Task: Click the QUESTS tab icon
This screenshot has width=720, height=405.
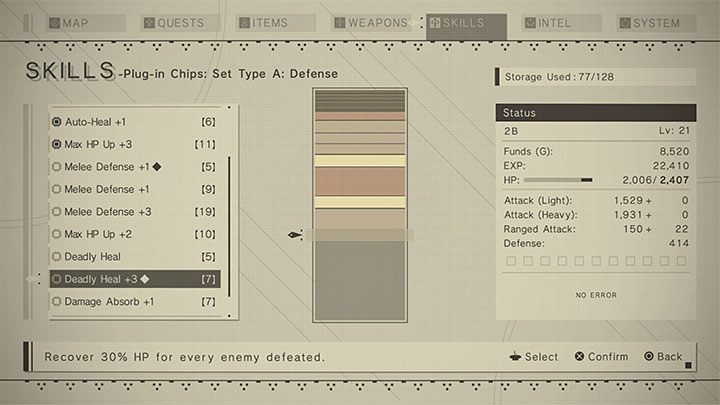Action: 149,23
